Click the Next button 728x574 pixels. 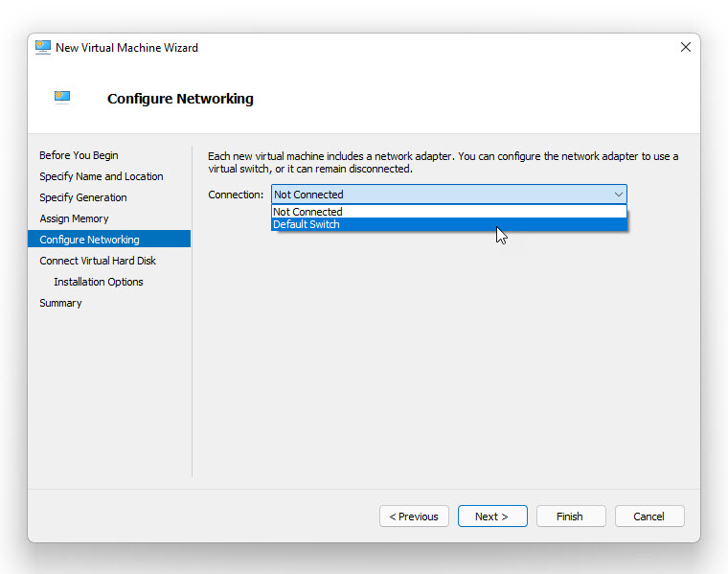coord(492,517)
